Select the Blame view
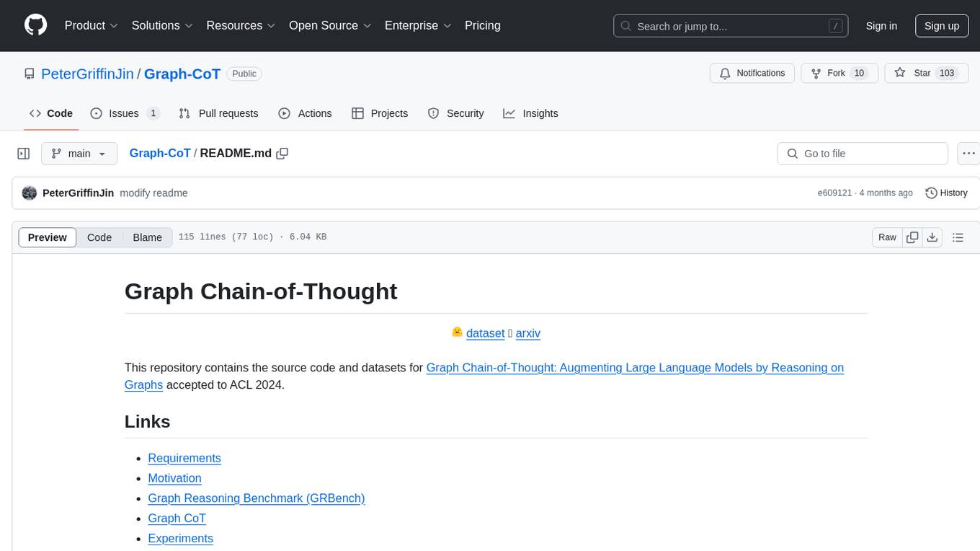The height and width of the screenshot is (551, 980). (147, 237)
